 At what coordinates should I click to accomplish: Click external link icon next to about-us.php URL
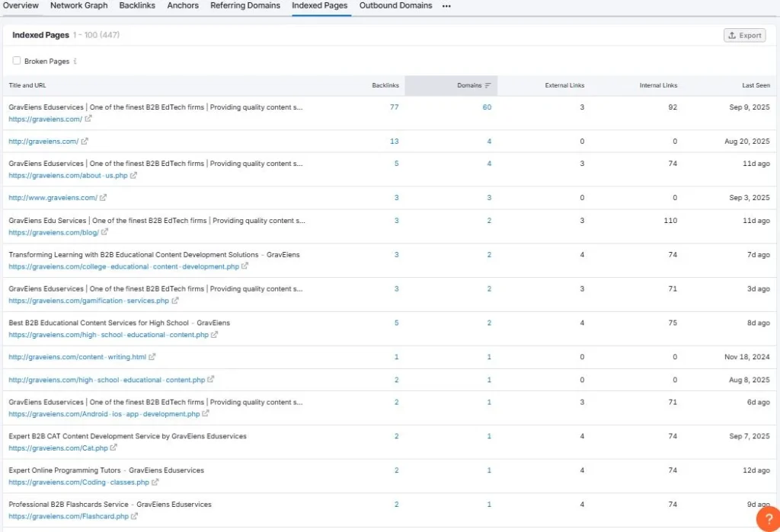[x=133, y=176]
